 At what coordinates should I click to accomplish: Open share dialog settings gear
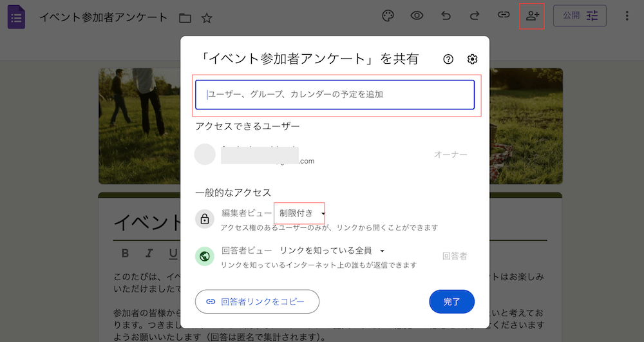[x=472, y=59]
